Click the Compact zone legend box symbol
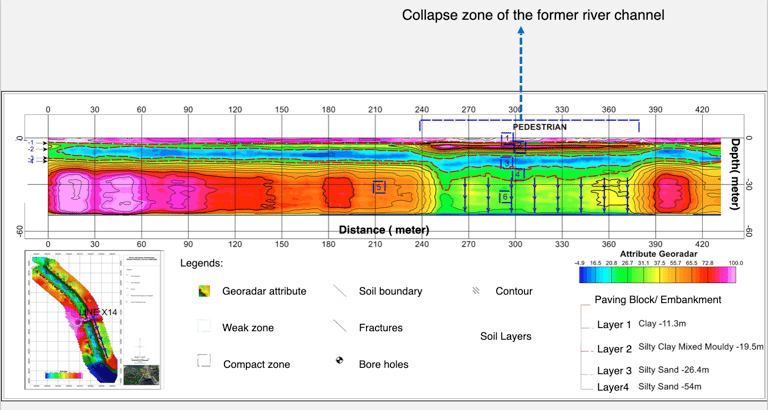The width and height of the screenshot is (768, 410). [204, 361]
